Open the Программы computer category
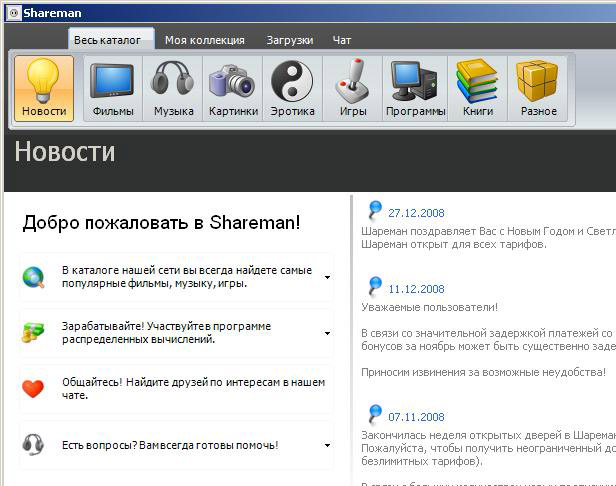This screenshot has width=616, height=486. tap(415, 88)
